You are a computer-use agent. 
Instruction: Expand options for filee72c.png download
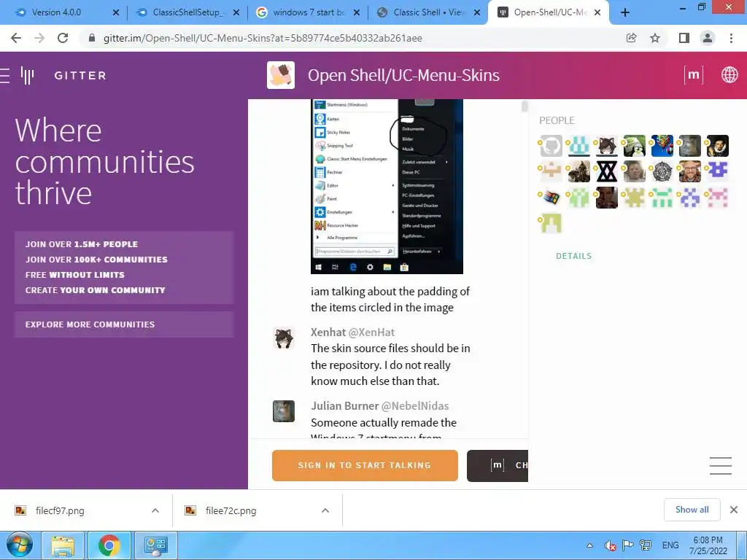(x=325, y=510)
